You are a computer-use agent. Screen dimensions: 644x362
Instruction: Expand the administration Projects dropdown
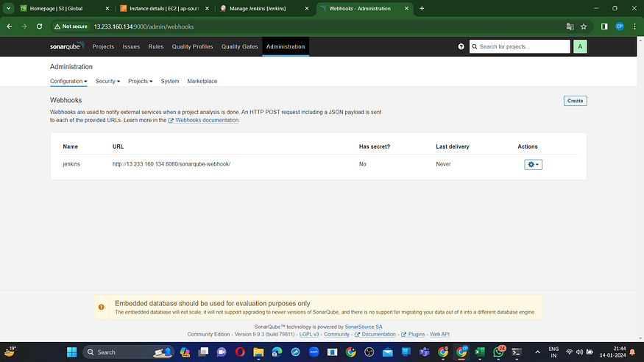[x=140, y=81]
